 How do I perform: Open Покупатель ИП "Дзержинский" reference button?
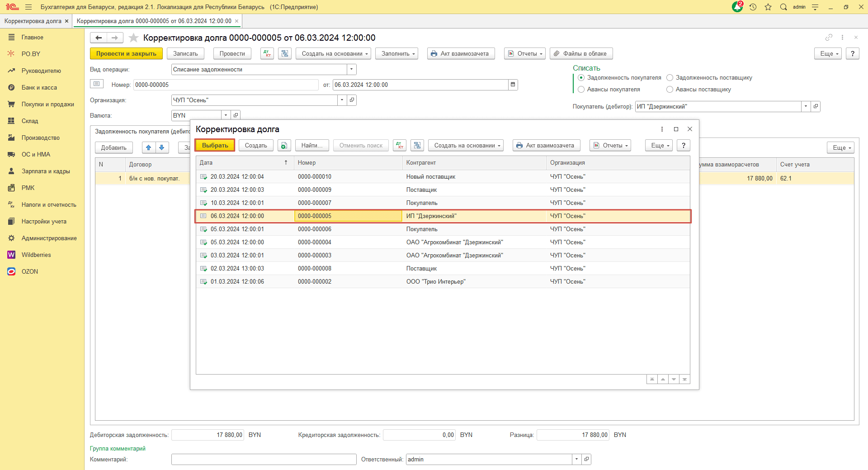[x=816, y=106]
